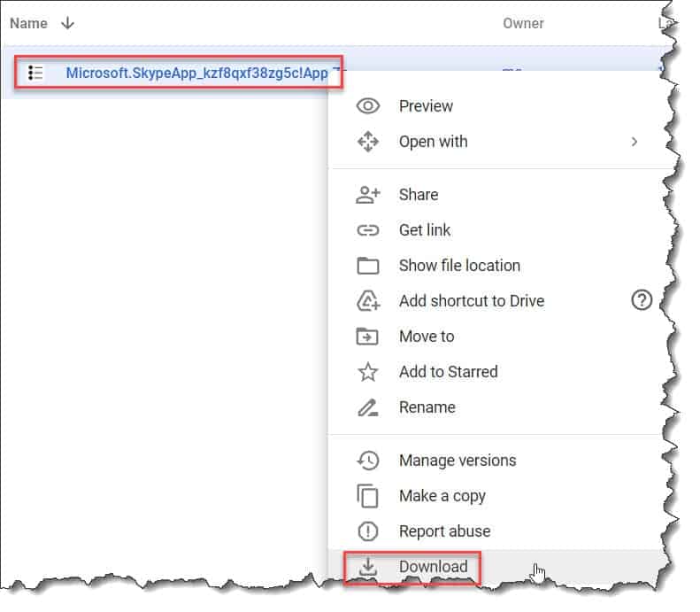Click the file type icon of Microsoft.SkypeApp file

click(35, 73)
